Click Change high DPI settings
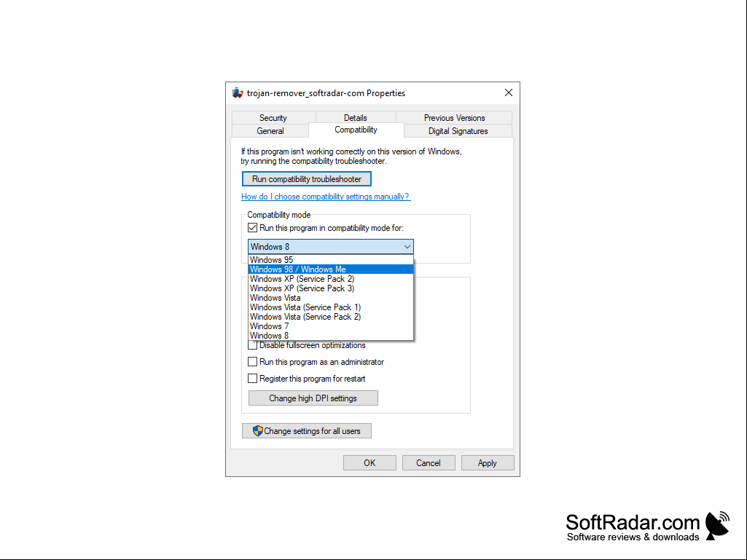This screenshot has width=747, height=560. [313, 398]
